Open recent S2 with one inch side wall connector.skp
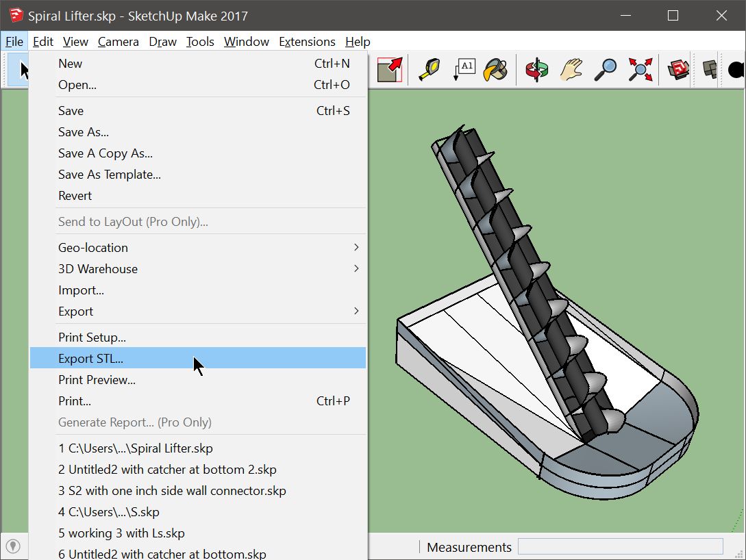Image resolution: width=746 pixels, height=560 pixels. tap(198, 491)
